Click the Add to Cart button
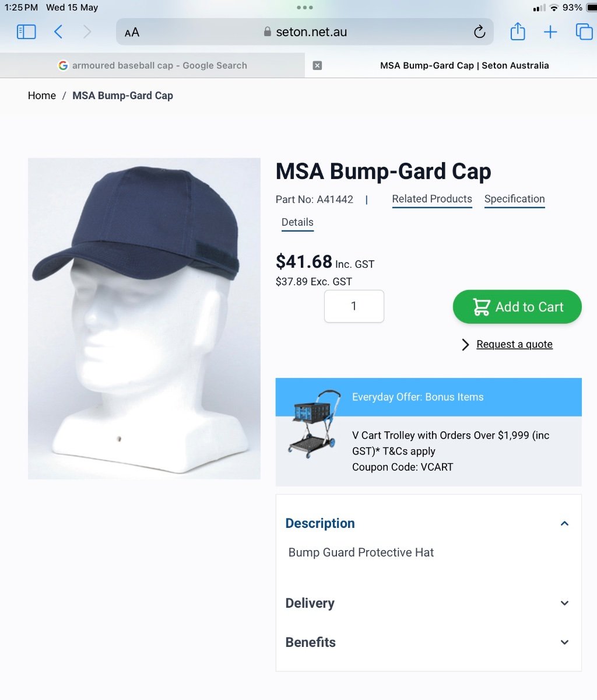 (x=517, y=307)
